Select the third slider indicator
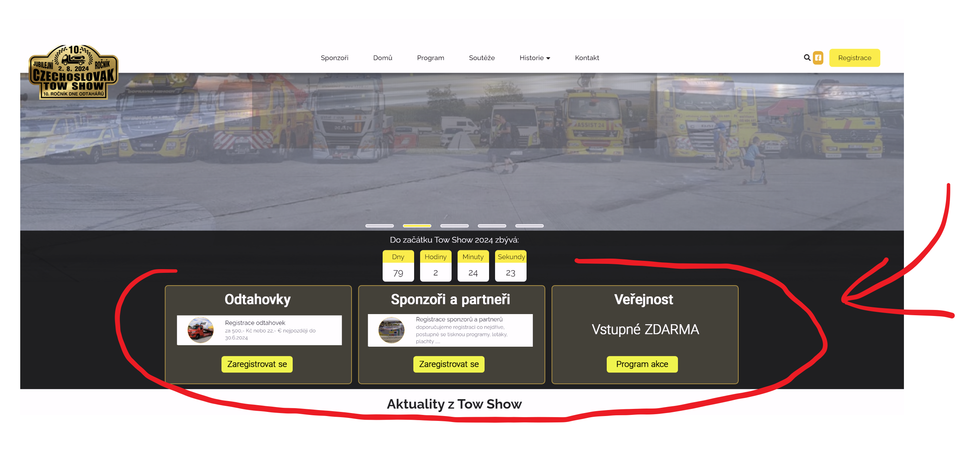980x464 pixels. 454,226
